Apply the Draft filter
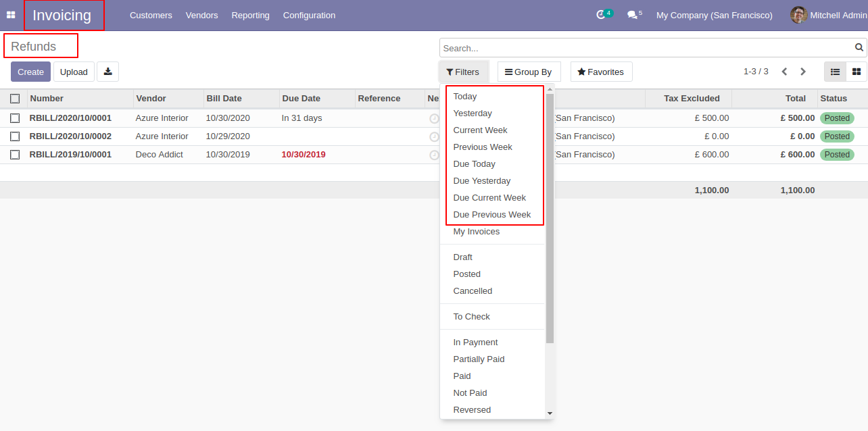 tap(463, 257)
